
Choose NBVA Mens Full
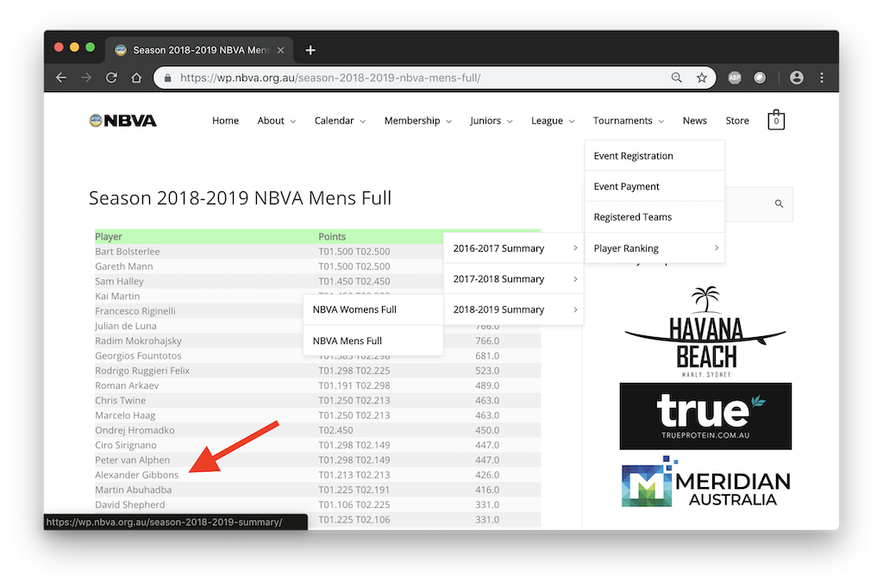point(373,341)
